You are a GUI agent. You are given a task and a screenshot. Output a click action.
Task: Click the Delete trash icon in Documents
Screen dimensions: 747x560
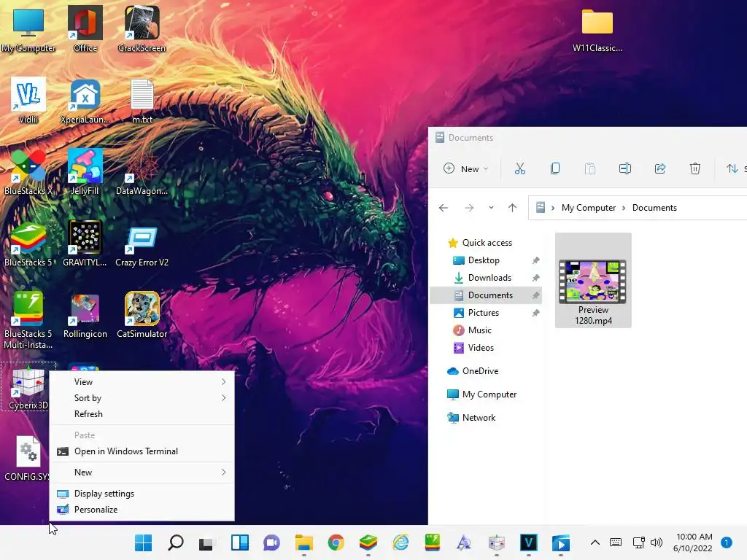(695, 168)
